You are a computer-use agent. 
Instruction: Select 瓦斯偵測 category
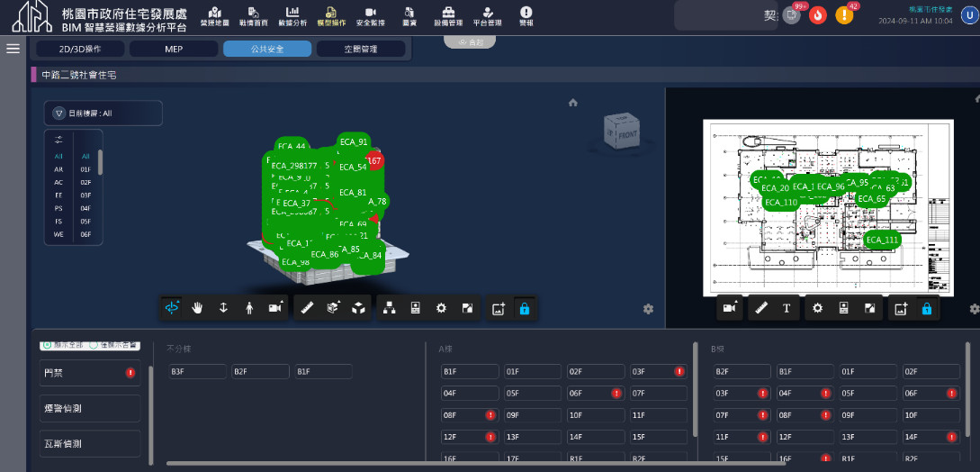[x=90, y=444]
